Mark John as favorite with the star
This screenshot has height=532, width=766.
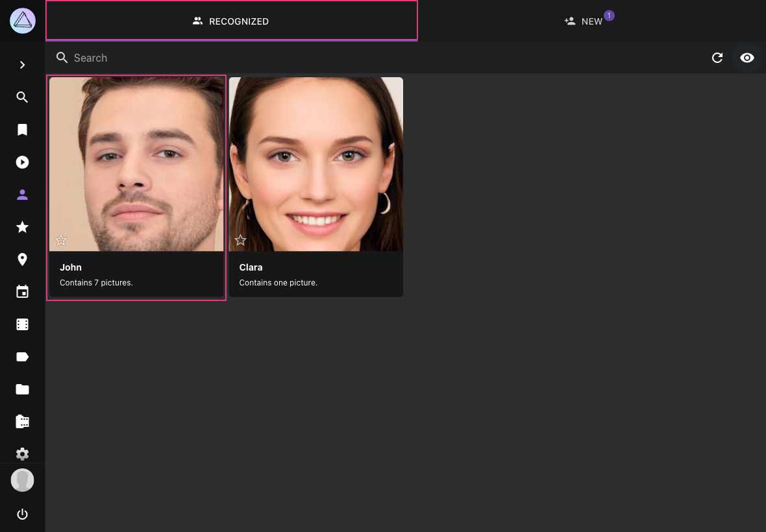tap(61, 240)
